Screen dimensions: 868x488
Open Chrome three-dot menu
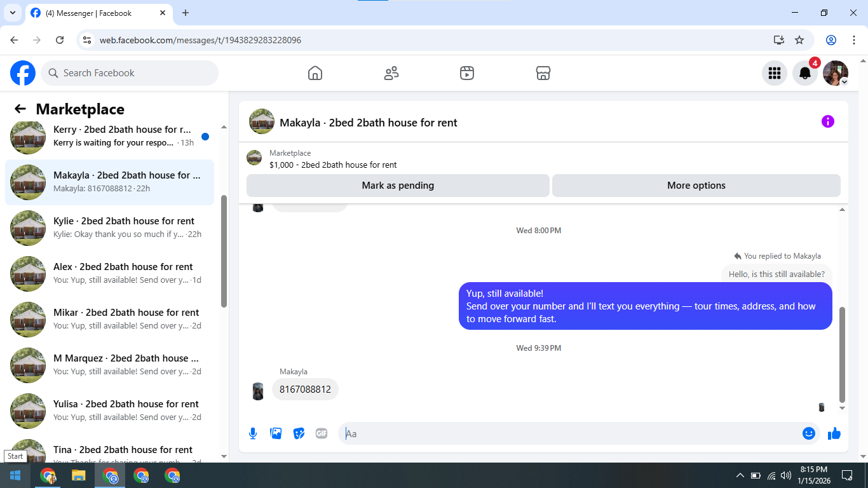point(853,40)
